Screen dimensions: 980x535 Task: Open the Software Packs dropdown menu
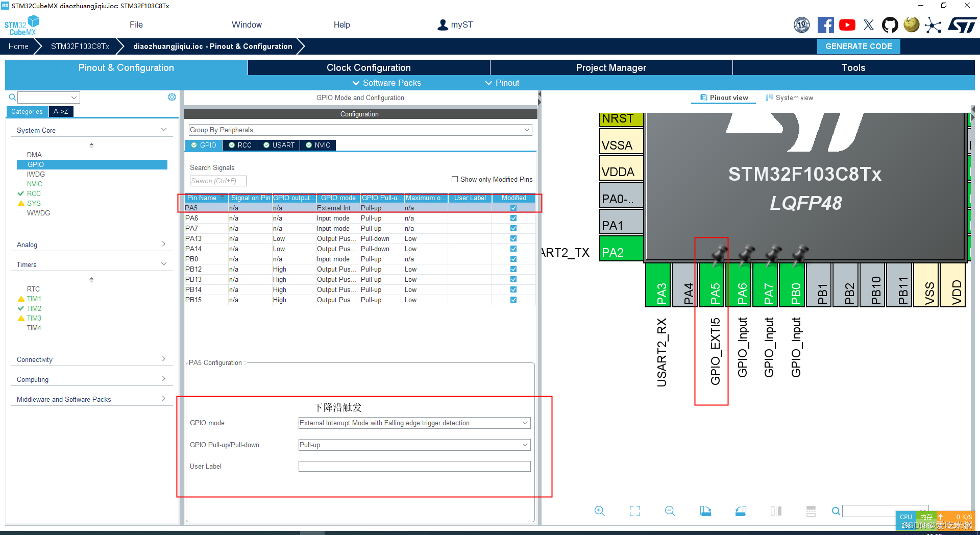click(387, 83)
